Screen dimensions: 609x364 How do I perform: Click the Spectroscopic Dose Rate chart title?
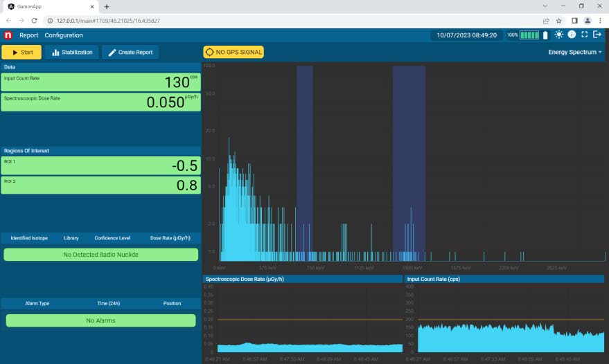coord(245,279)
